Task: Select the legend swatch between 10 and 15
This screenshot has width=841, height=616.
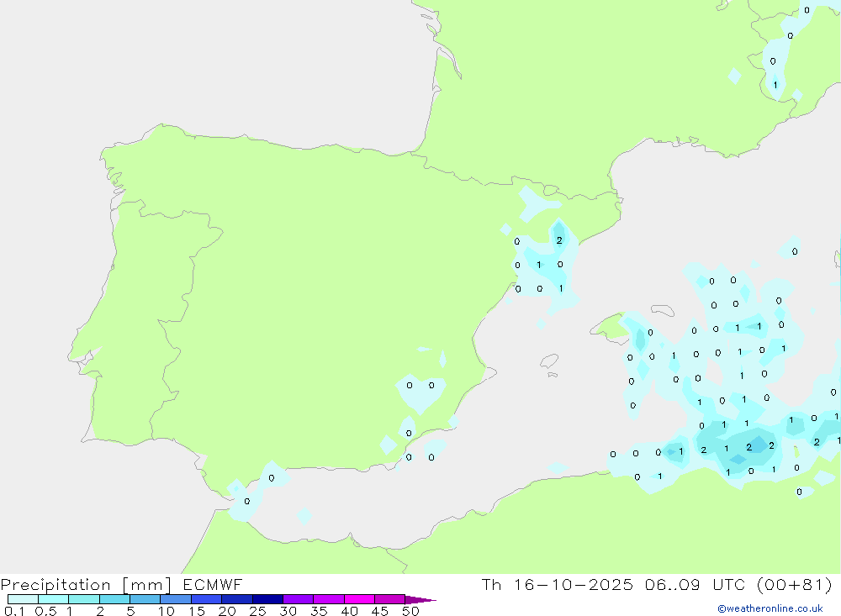Action: (176, 599)
